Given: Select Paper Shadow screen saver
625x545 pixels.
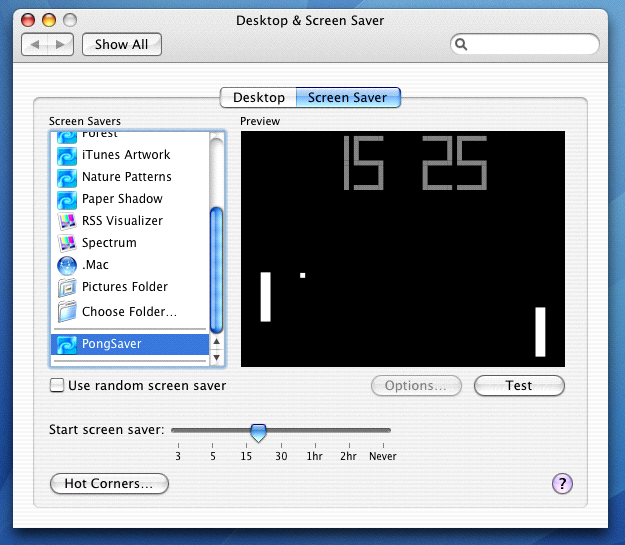Looking at the screenshot, I should tap(130, 199).
